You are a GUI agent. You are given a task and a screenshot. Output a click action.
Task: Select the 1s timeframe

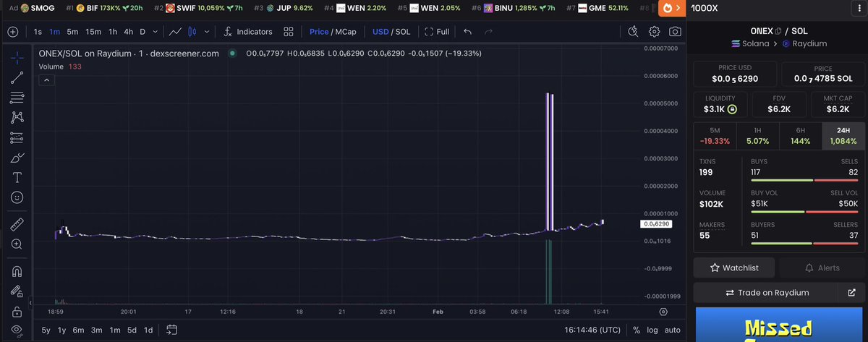click(x=38, y=32)
